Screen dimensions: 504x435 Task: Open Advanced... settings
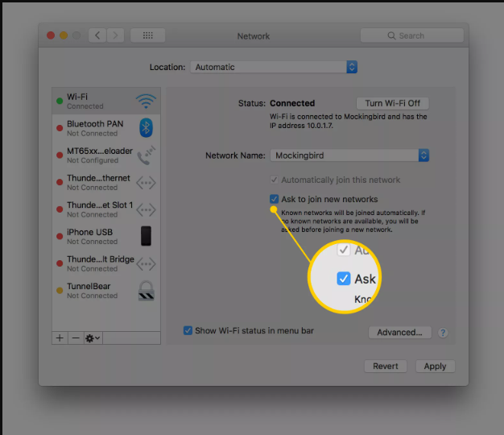399,333
